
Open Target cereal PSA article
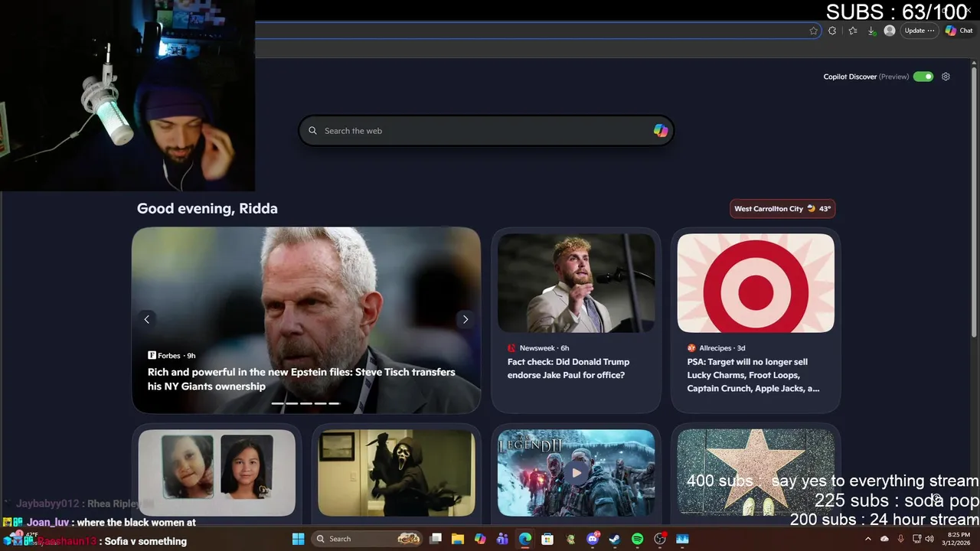click(753, 375)
